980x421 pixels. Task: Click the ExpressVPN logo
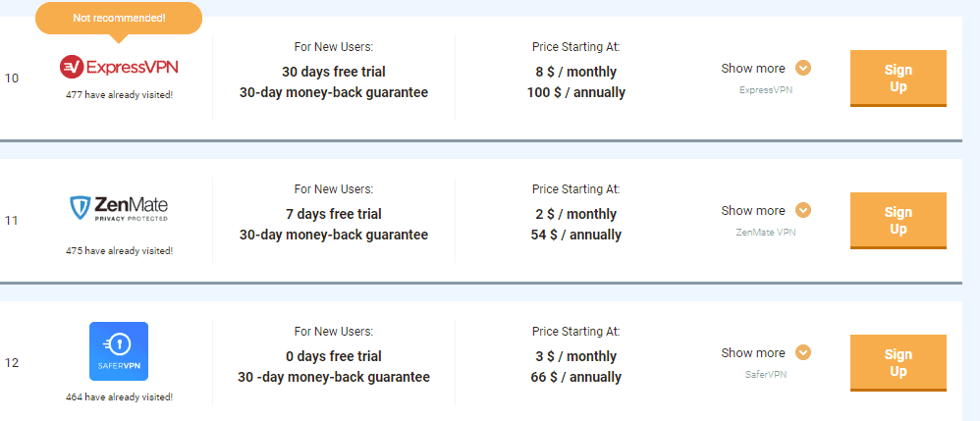coord(119,66)
